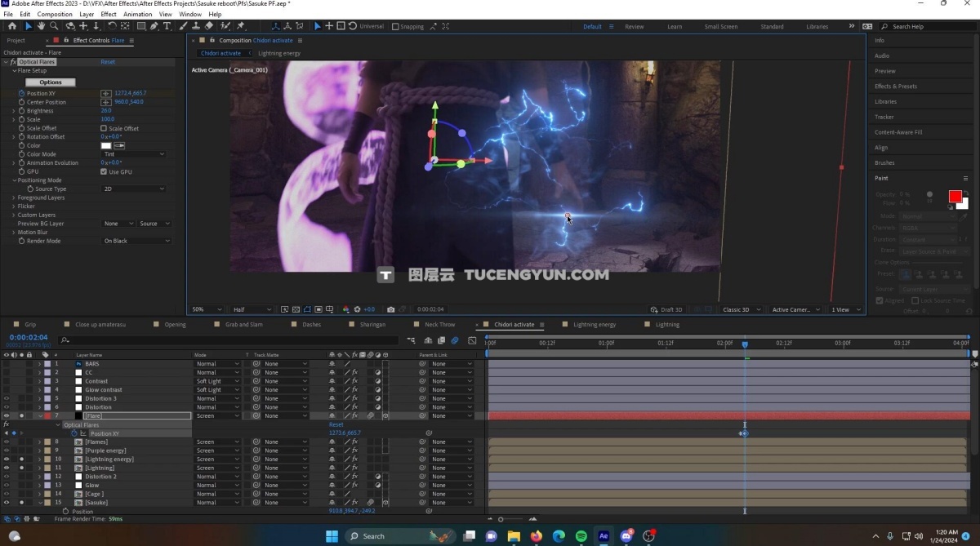The height and width of the screenshot is (546, 980).
Task: Click the Home icon in the toolbar
Action: coord(11,26)
